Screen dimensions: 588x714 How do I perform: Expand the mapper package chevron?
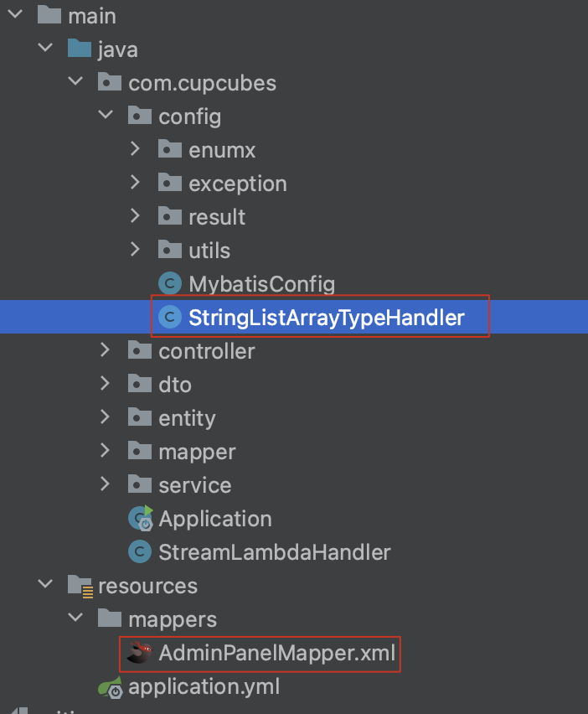105,451
